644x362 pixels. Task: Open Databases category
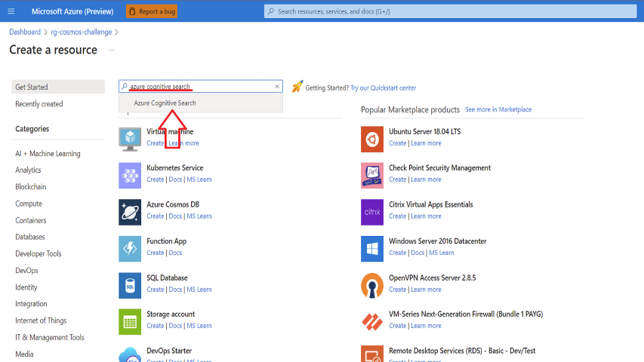click(x=30, y=237)
